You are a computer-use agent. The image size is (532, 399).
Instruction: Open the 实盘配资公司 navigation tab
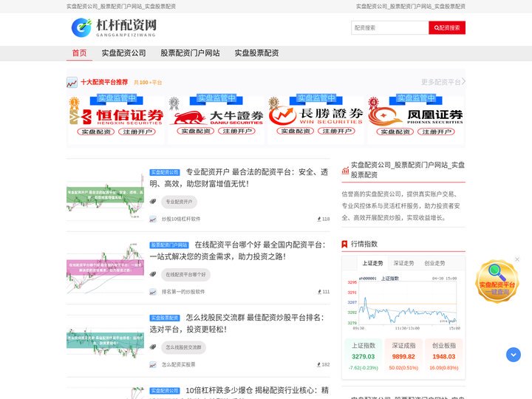(x=124, y=53)
